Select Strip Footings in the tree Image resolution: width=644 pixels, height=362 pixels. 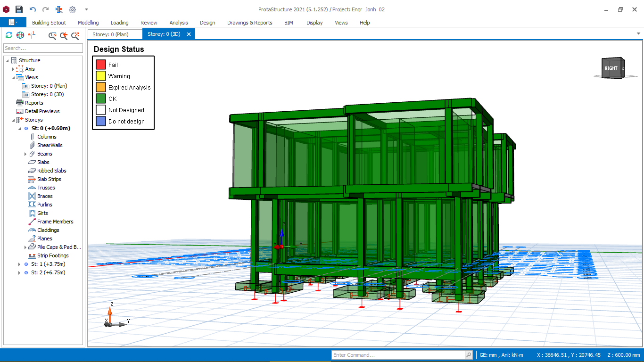click(x=53, y=255)
